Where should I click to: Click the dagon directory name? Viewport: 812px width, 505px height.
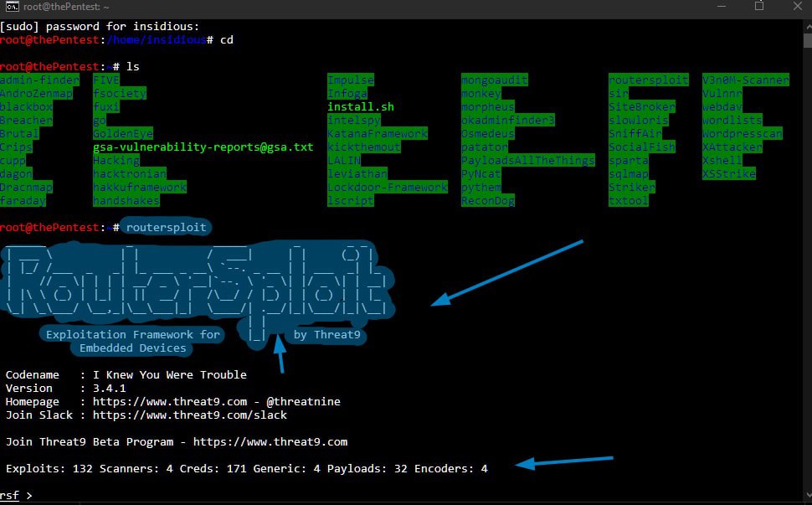[x=16, y=174]
